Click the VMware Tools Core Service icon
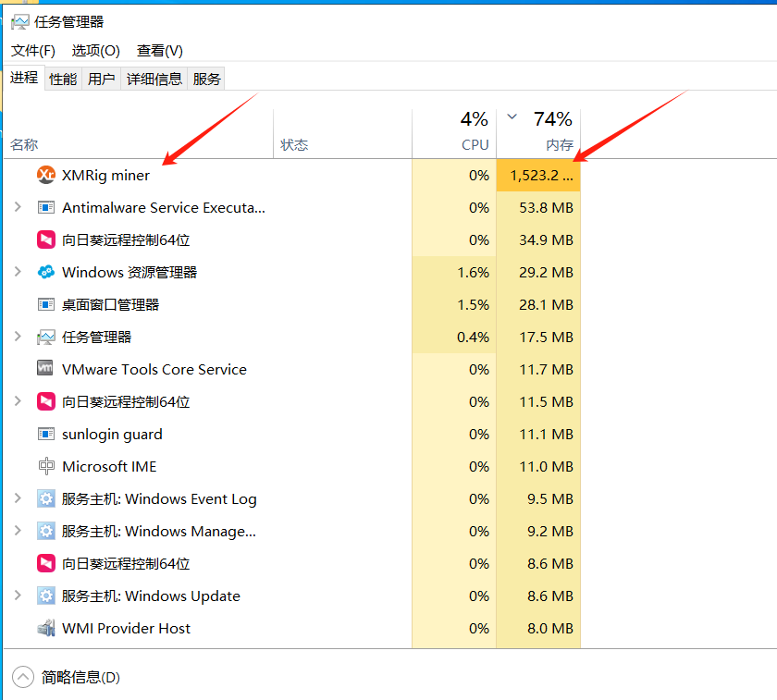Screen dimensions: 777x700 pos(45,368)
